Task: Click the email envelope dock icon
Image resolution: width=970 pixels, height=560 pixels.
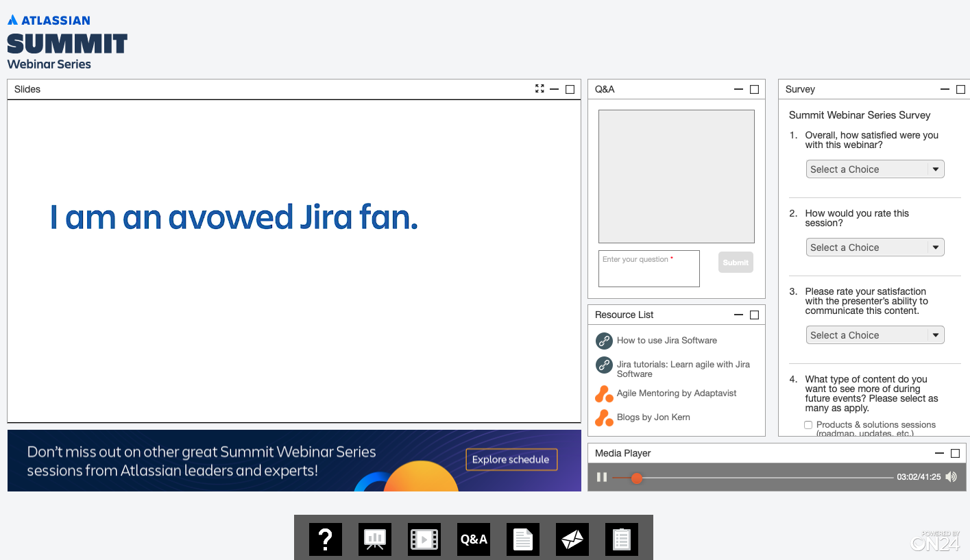Action: coord(572,539)
